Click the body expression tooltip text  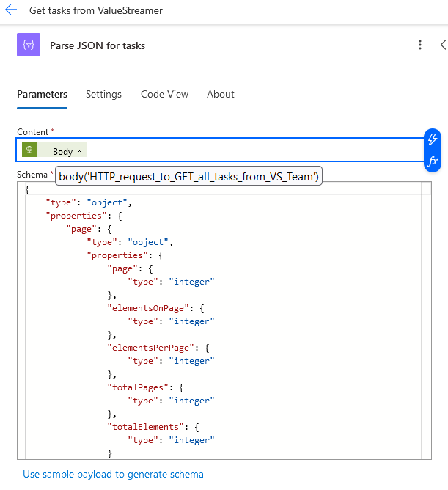188,176
